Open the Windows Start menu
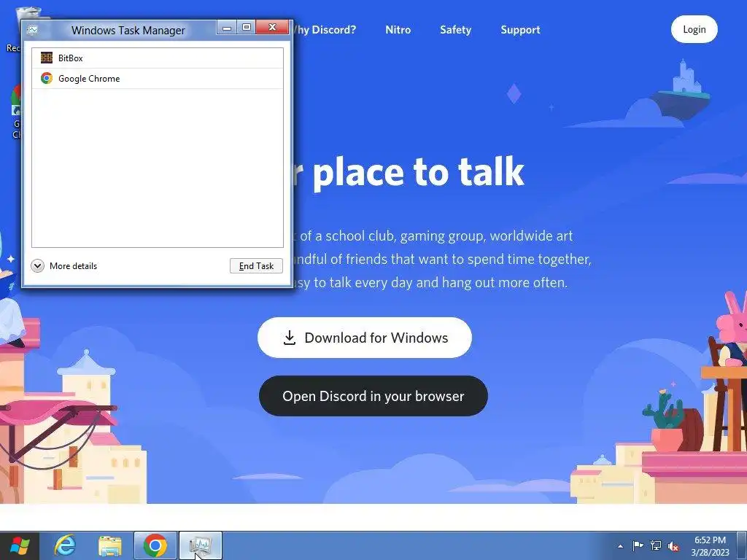 [x=19, y=545]
